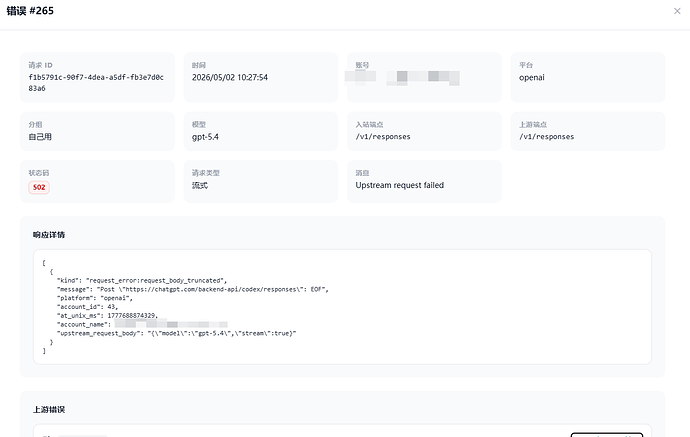Select the message Upstream request failed

400,185
